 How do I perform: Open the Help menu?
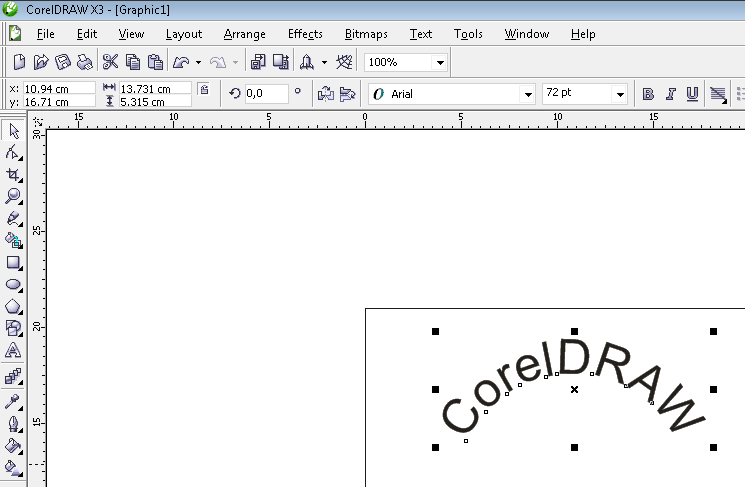[x=583, y=34]
